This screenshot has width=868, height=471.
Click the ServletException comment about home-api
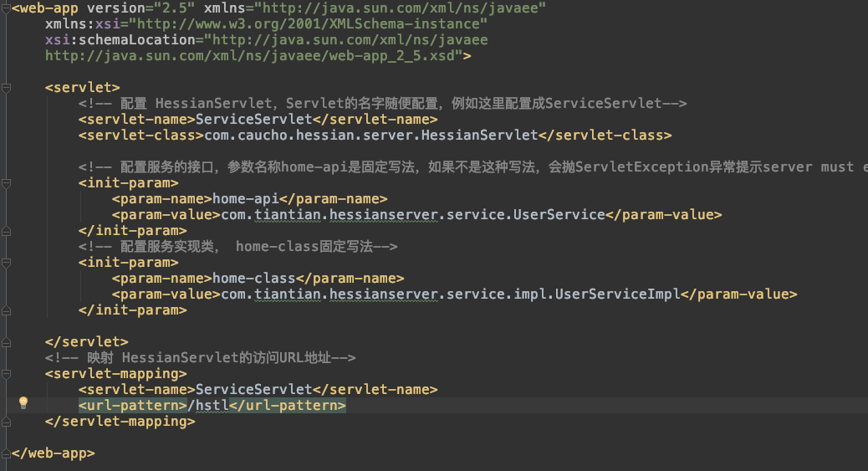473,167
